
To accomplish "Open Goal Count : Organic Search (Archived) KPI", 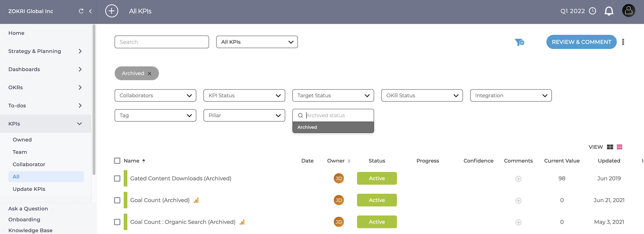I will [x=183, y=222].
